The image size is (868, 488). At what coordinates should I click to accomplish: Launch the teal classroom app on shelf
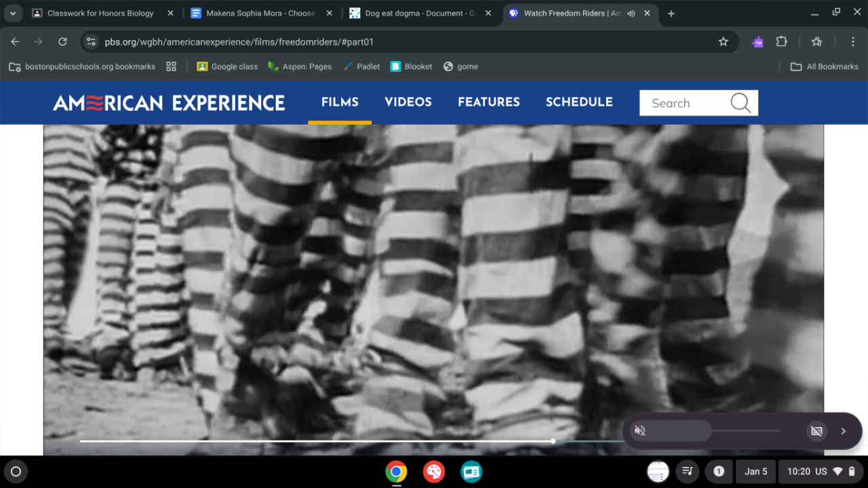[x=471, y=472]
